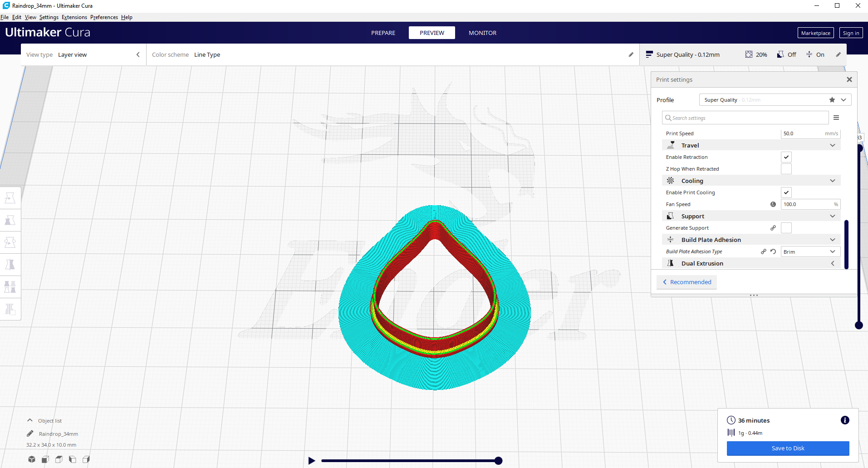Click the Marketplace button

[815, 32]
